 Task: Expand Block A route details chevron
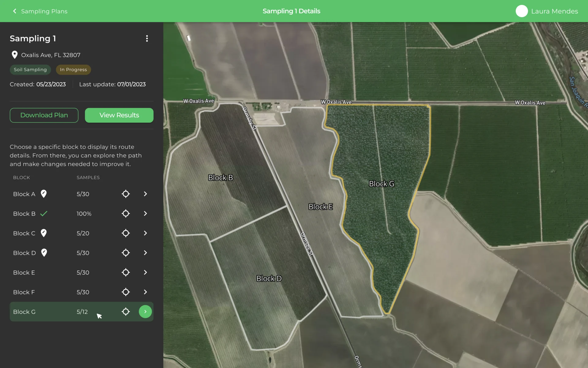tap(145, 194)
